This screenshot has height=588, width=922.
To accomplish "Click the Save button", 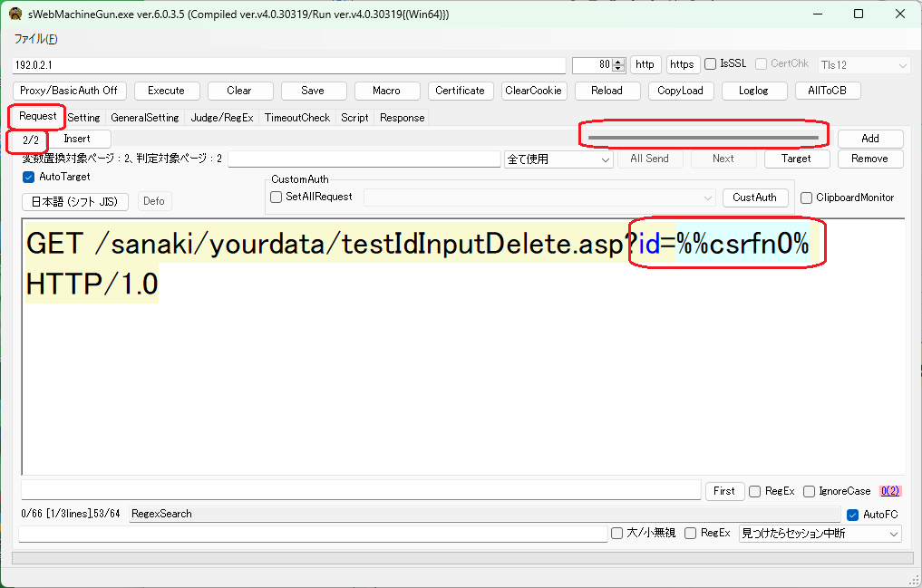I will pyautogui.click(x=313, y=91).
